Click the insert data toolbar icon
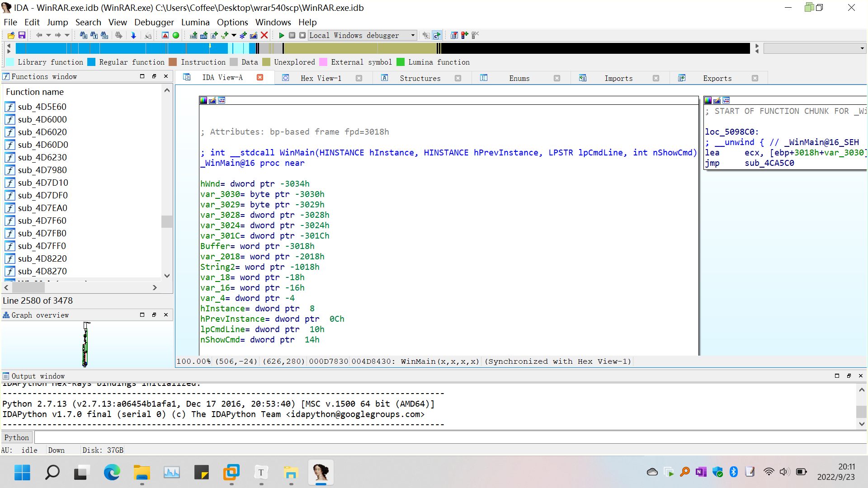Viewport: 868px width, 488px height. [204, 35]
